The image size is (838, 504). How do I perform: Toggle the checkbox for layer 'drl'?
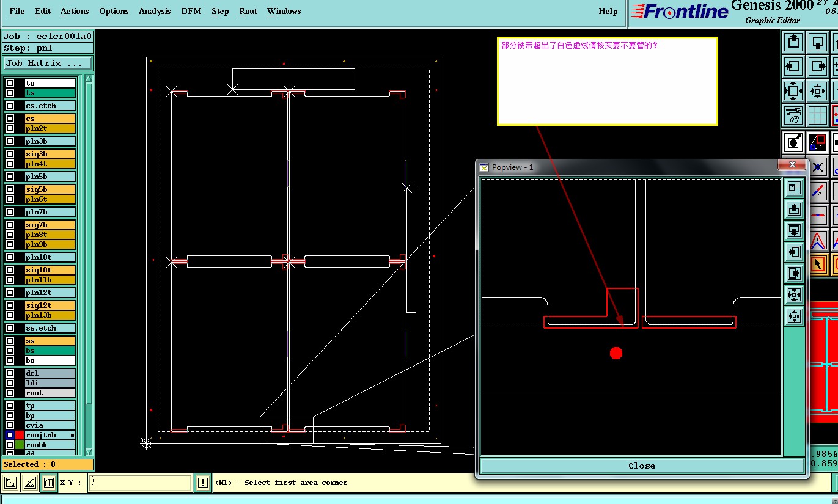[x=10, y=373]
